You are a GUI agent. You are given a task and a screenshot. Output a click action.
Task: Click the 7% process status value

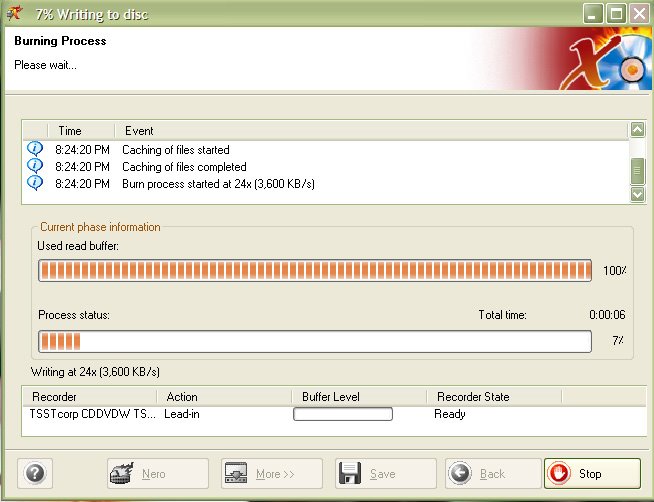618,341
